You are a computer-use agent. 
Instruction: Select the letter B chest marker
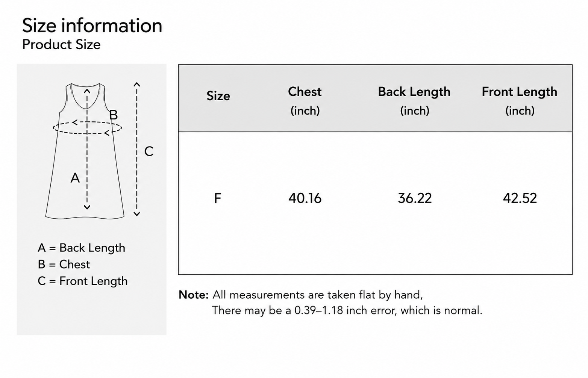tap(113, 115)
